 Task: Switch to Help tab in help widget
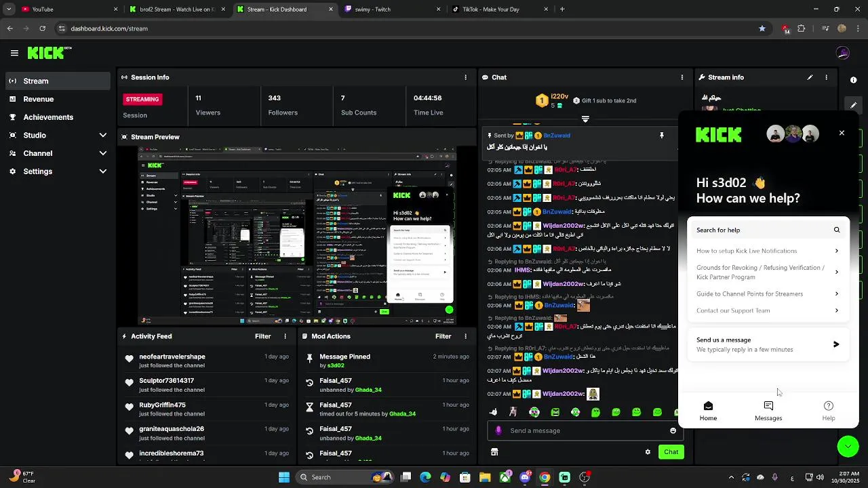[829, 411]
